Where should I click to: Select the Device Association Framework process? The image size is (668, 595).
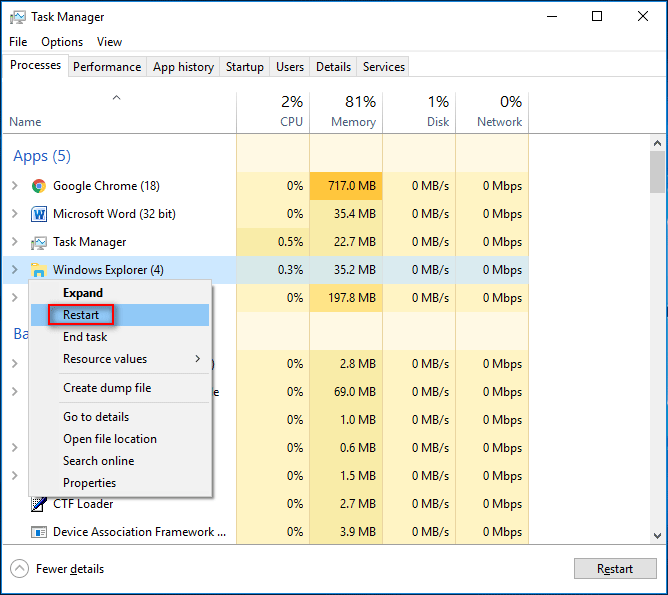(266, 532)
